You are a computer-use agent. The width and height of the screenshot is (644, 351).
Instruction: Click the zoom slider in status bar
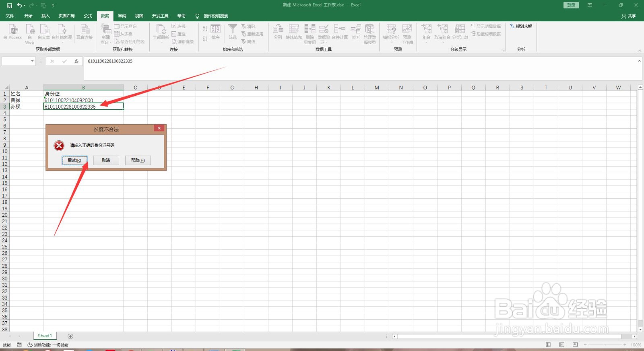tap(604, 345)
